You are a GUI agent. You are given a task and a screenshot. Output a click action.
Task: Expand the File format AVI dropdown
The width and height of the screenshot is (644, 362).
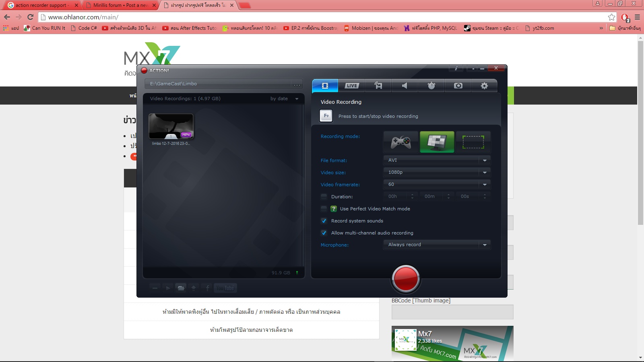[x=437, y=160]
